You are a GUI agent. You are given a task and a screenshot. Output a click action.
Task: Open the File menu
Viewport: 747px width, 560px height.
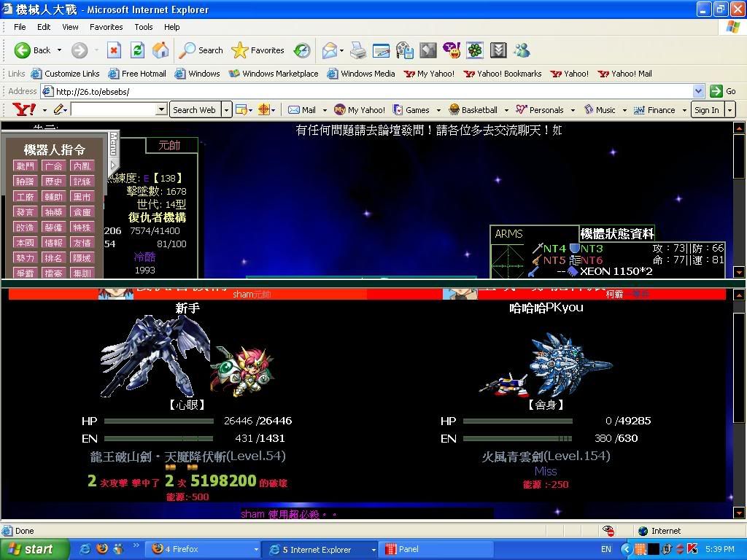20,27
